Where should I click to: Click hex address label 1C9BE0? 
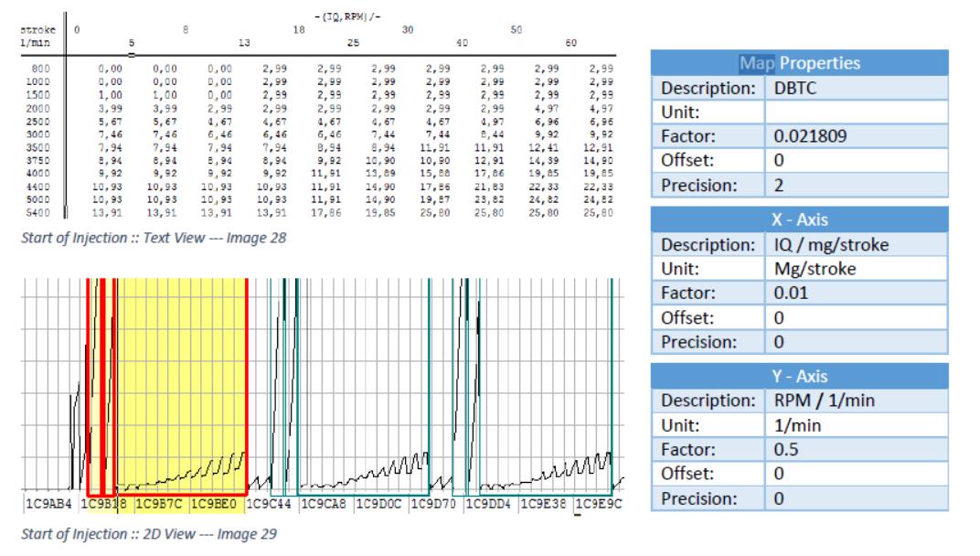tap(213, 504)
